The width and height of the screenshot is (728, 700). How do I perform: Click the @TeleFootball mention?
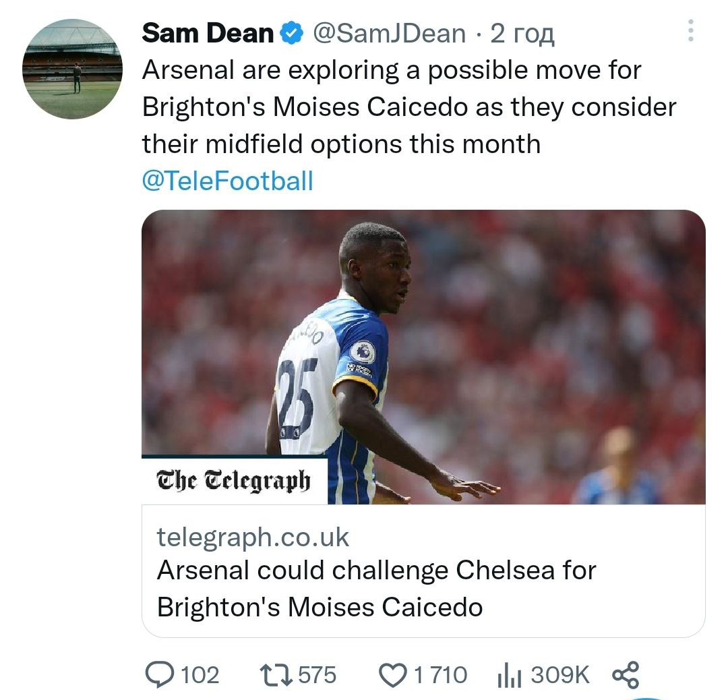[227, 181]
